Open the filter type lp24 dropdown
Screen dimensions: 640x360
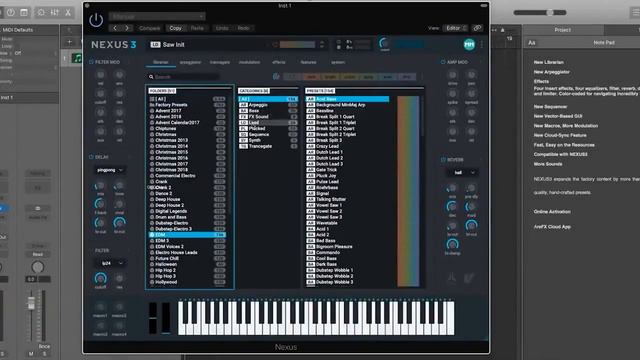point(110,263)
